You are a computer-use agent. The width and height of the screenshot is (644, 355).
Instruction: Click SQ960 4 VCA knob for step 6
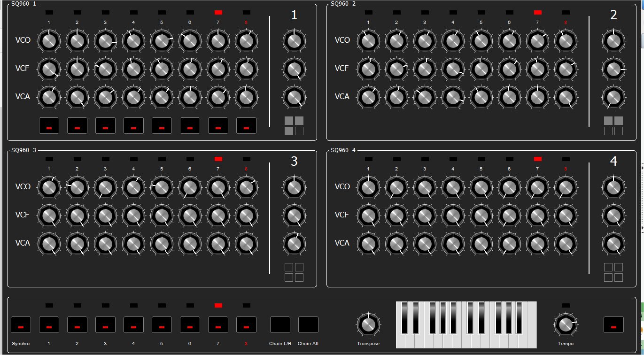pos(509,244)
